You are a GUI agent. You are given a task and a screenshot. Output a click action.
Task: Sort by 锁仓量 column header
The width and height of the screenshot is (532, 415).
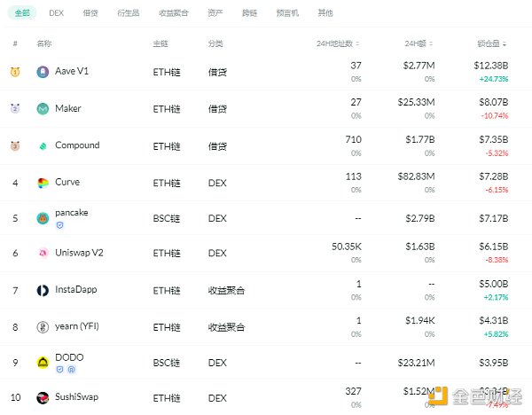491,43
